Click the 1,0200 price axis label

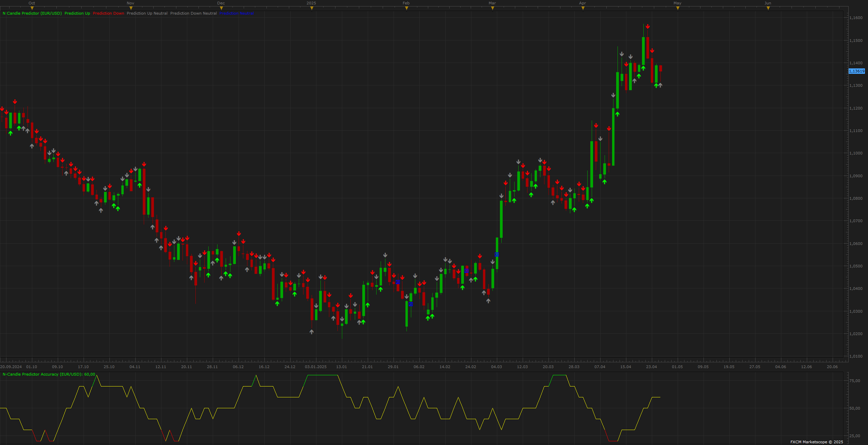(856, 334)
